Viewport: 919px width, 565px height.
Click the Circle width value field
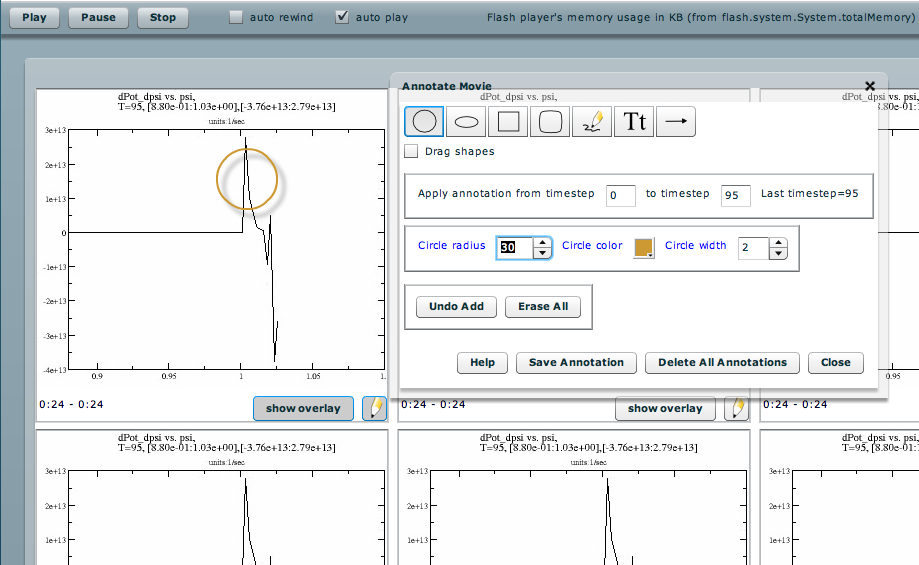pyautogui.click(x=753, y=247)
